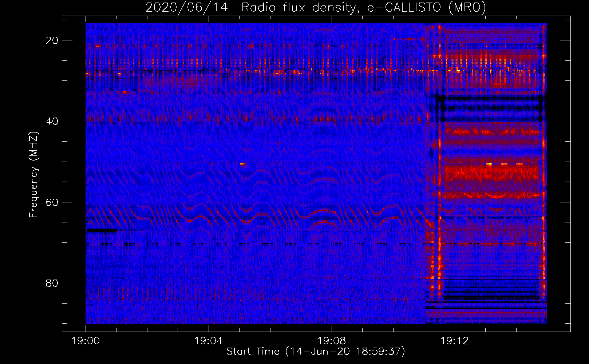
Task: Click the '80' frequency tick label
Action: tap(52, 283)
